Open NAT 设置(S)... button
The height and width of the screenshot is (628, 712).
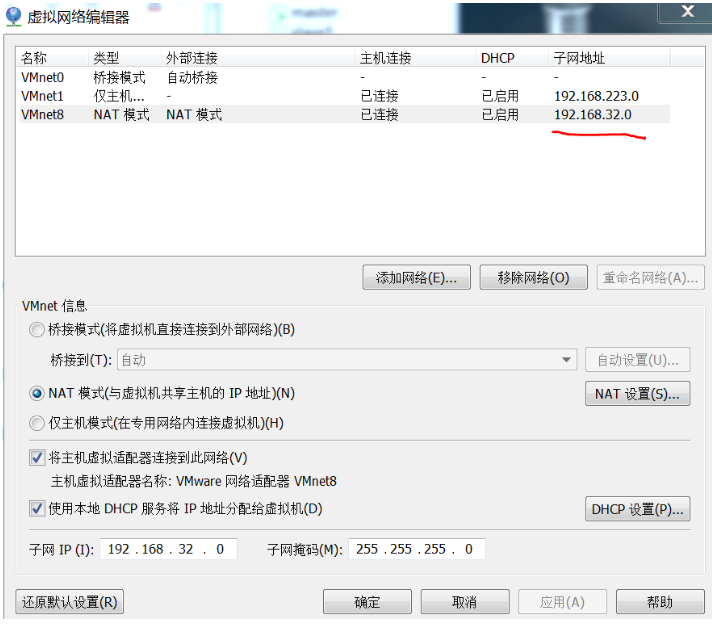coord(638,394)
